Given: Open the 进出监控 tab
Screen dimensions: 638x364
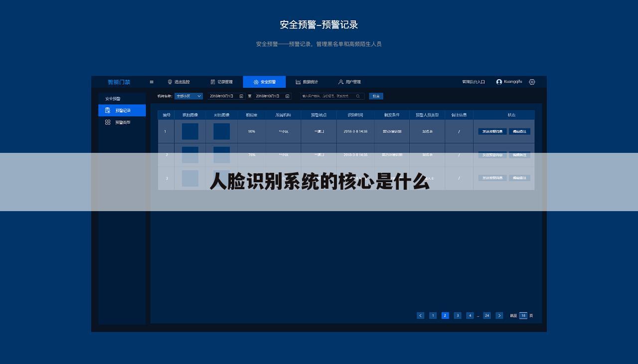Looking at the screenshot, I should pyautogui.click(x=178, y=82).
